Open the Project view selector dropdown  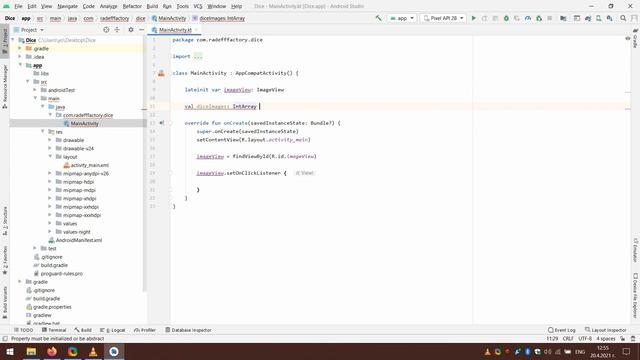(x=29, y=30)
